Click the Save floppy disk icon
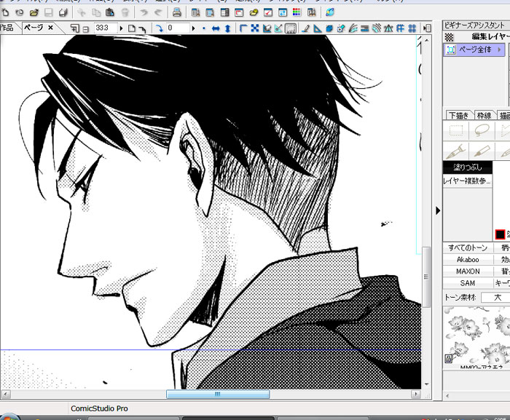Screen dimensions: 510x420 pos(49,12)
